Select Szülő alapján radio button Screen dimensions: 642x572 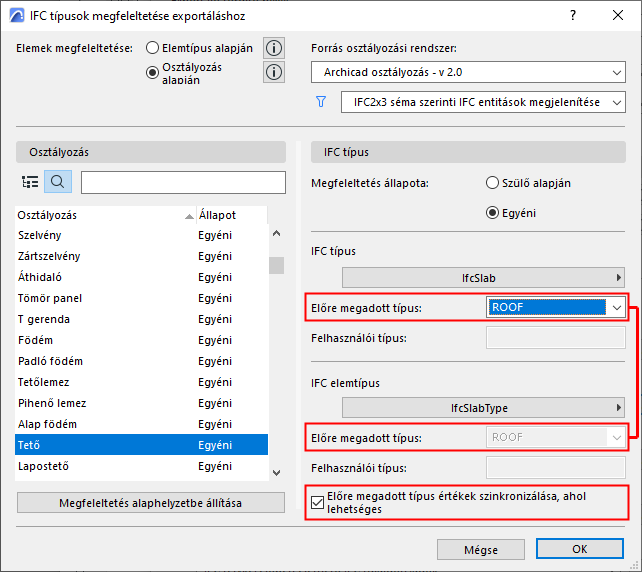pos(491,183)
